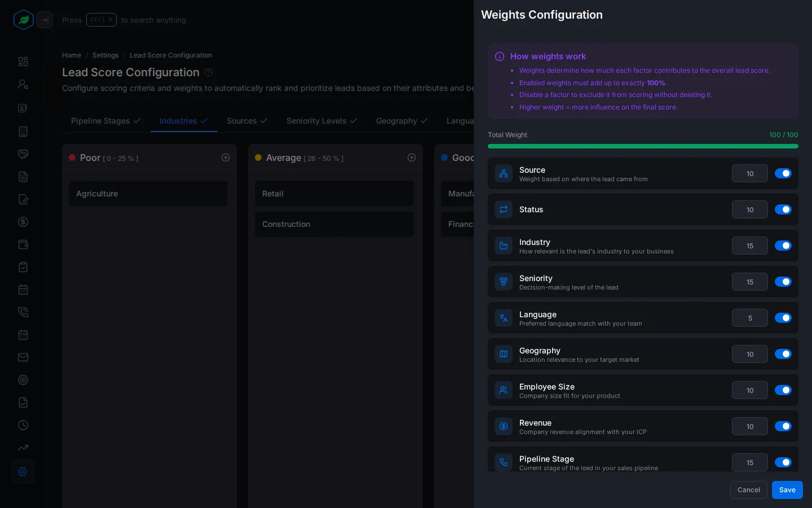Open the clock history icon in sidebar
Image resolution: width=812 pixels, height=508 pixels.
(x=23, y=425)
